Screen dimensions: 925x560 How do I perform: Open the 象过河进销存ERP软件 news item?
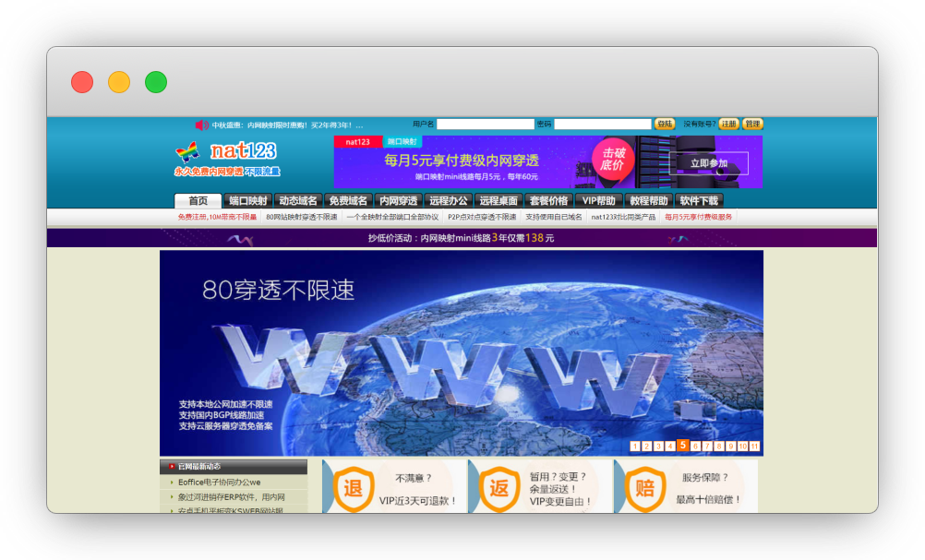coord(231,496)
